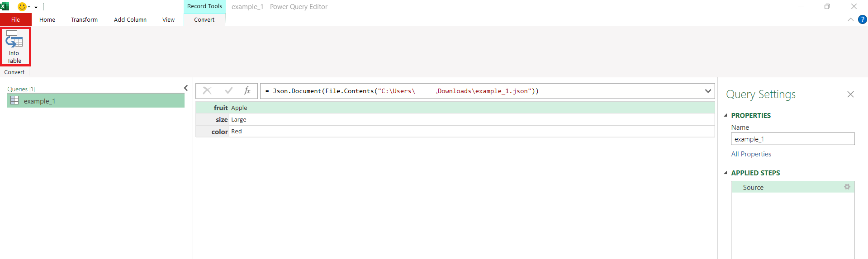
Task: Click the table icon beside example_1 query
Action: [x=14, y=100]
